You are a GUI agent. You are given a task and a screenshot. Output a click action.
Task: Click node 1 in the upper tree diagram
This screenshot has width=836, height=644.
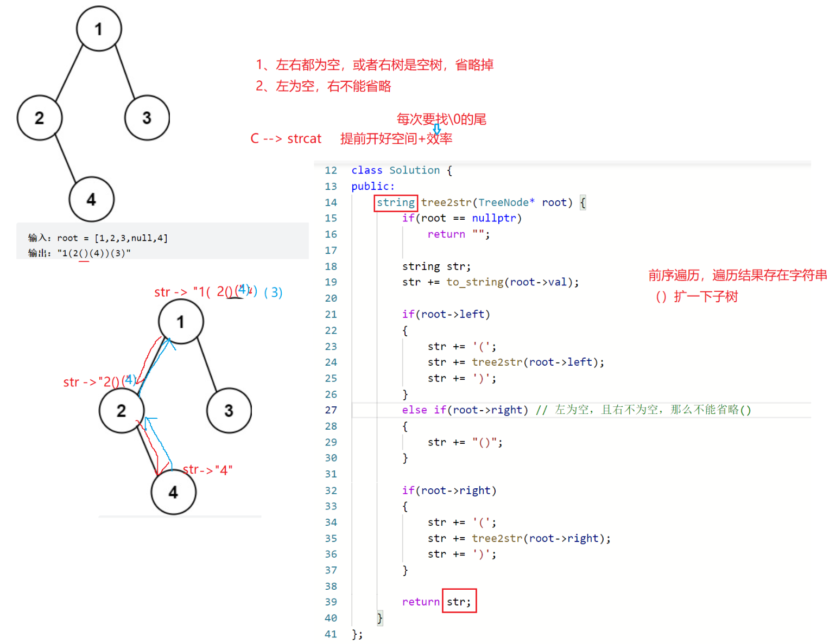(99, 29)
